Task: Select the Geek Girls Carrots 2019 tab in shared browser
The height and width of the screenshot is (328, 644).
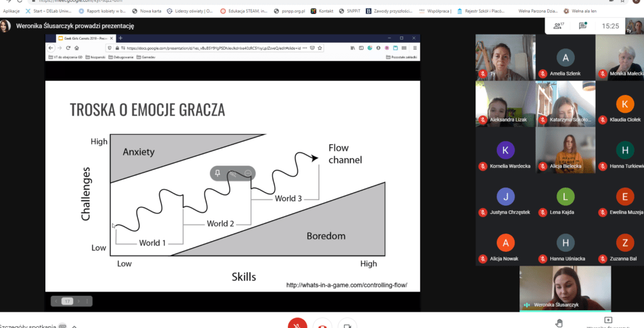Action: pos(86,38)
